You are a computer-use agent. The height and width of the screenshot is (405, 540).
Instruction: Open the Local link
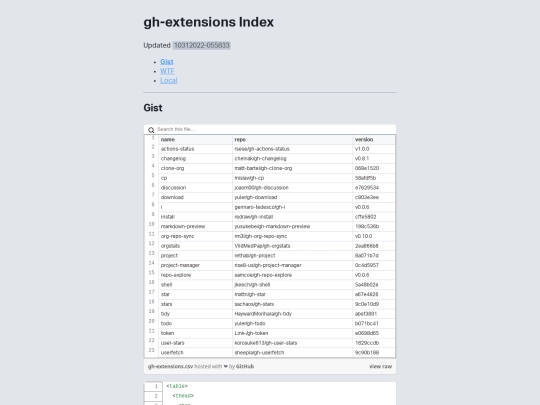pos(169,80)
